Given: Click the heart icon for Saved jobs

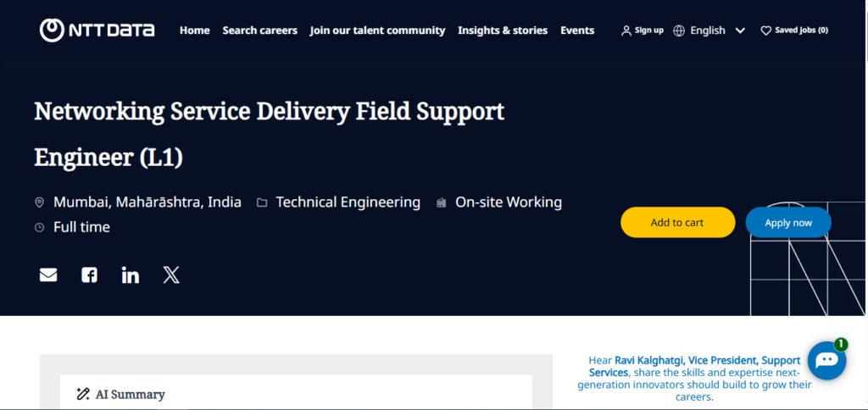Looking at the screenshot, I should coord(765,31).
